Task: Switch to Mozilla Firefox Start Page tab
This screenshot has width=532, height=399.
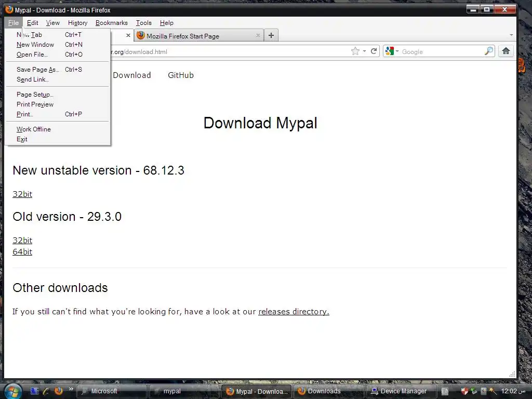Action: click(198, 36)
